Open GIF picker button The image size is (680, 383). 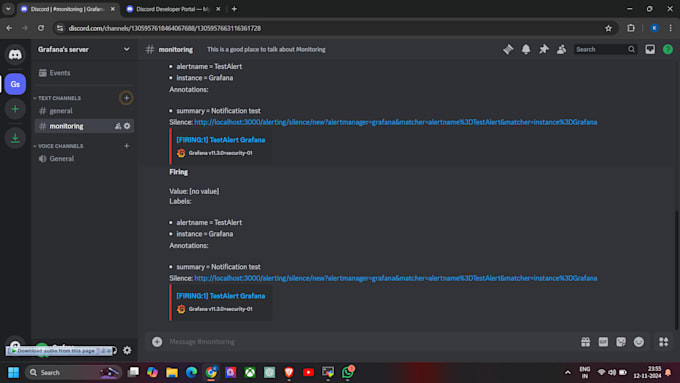click(x=603, y=342)
